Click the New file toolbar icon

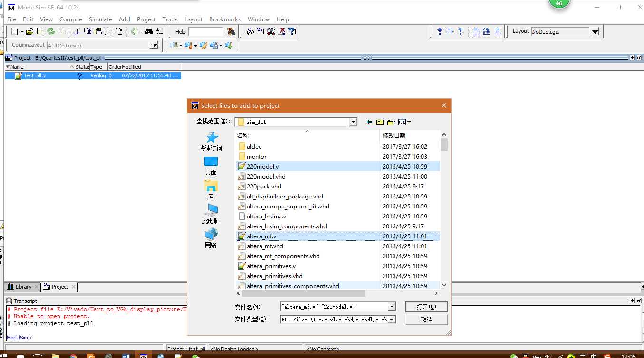click(x=14, y=32)
